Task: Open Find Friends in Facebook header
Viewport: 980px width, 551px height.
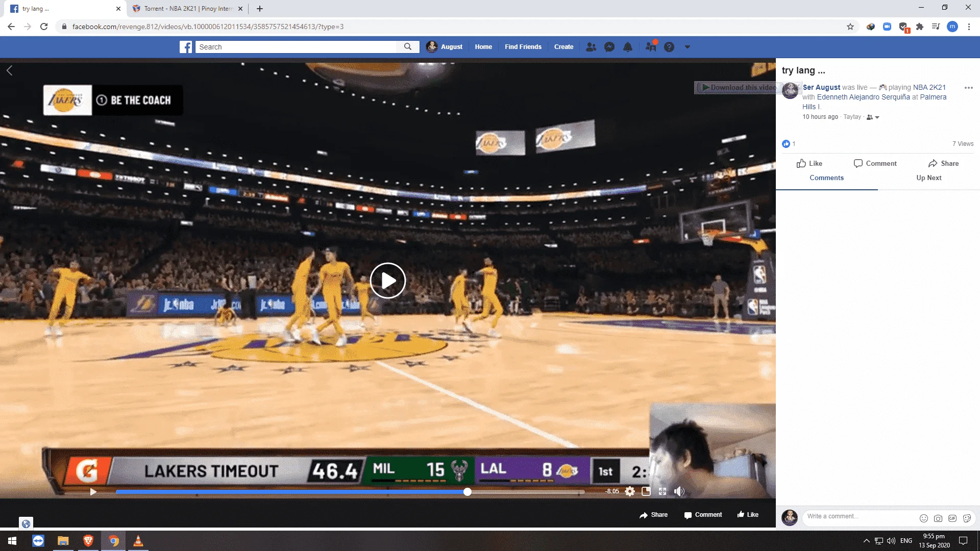Action: 523,47
